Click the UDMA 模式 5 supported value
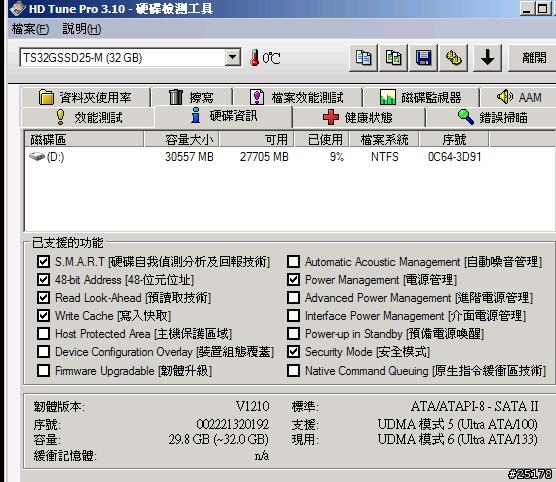This screenshot has height=482, width=556. point(457,424)
